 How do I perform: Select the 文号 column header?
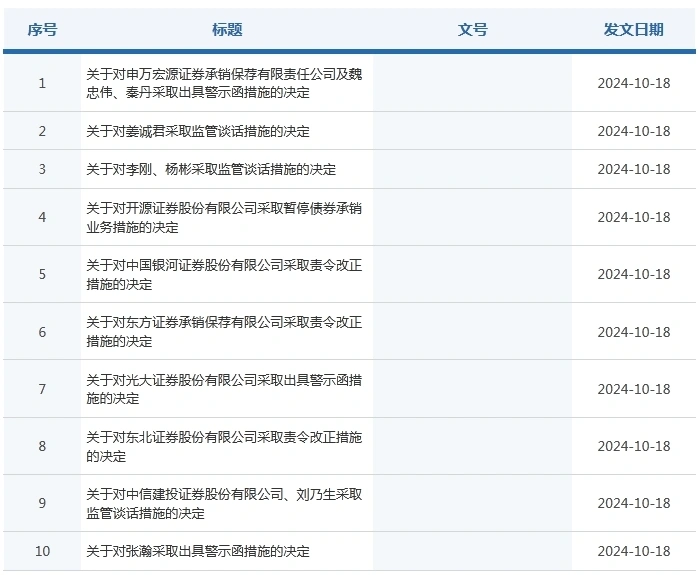pos(472,30)
